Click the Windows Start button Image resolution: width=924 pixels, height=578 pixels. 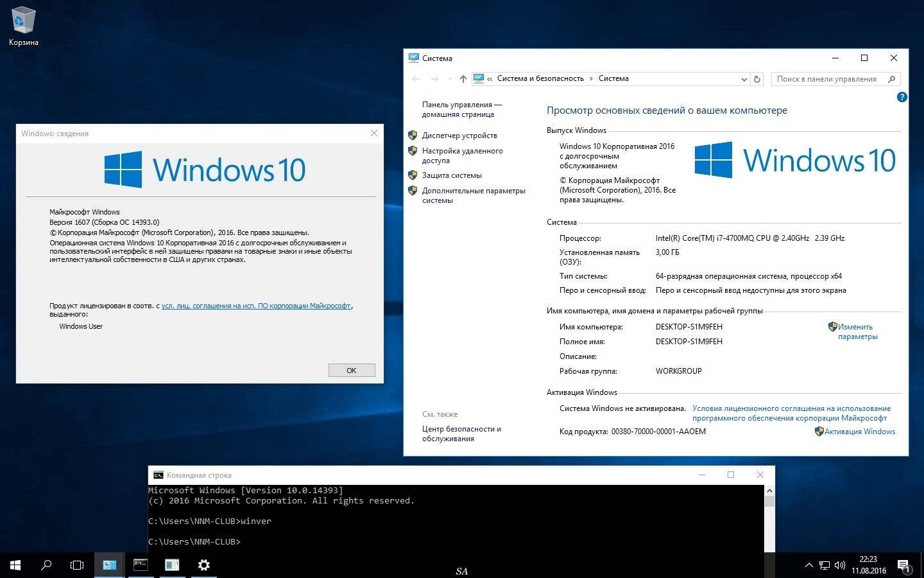pos(15,565)
